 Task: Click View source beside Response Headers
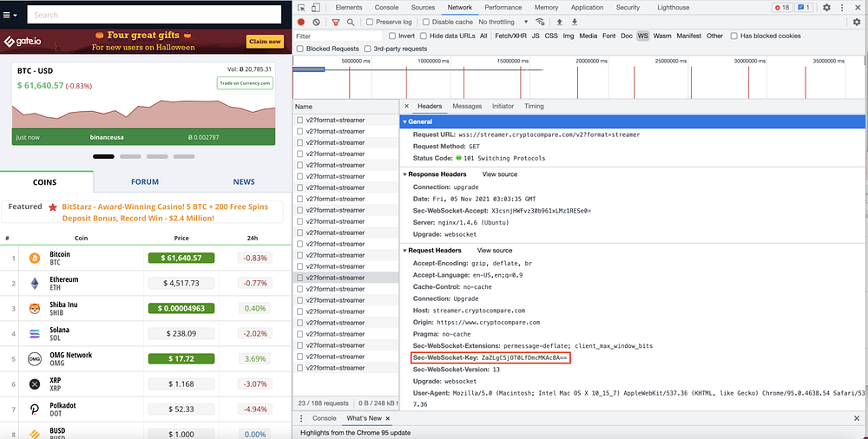coord(500,174)
